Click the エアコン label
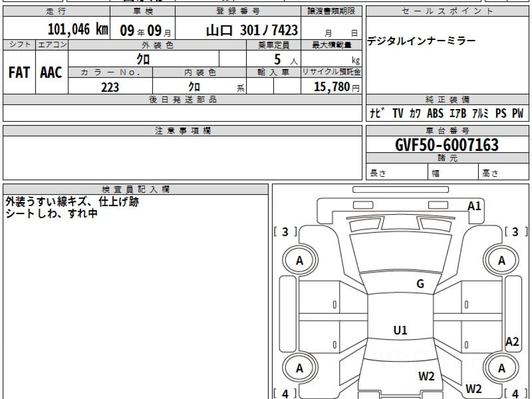The width and height of the screenshot is (532, 399). point(52,45)
